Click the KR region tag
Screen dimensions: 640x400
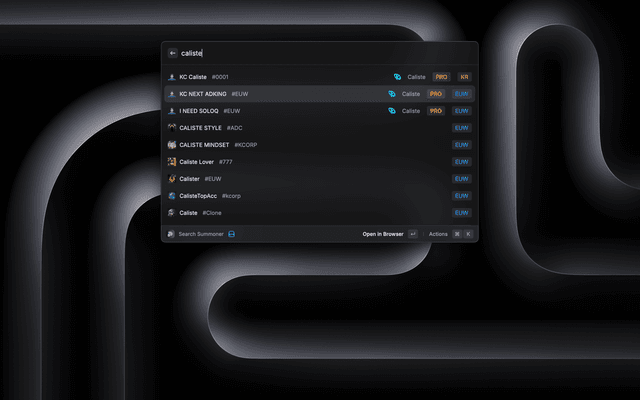[464, 77]
